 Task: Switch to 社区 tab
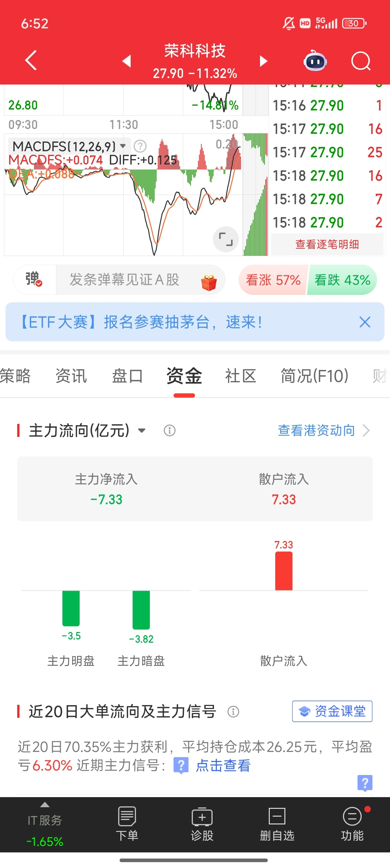[240, 376]
